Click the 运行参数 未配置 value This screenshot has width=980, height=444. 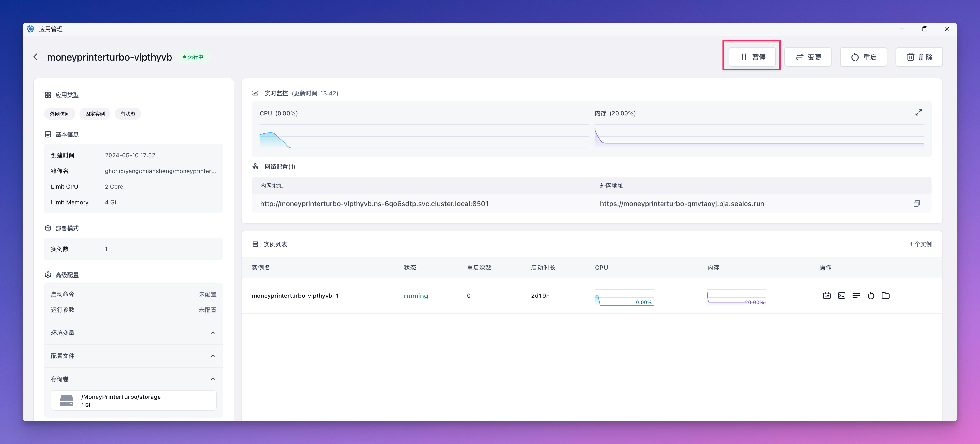point(208,310)
